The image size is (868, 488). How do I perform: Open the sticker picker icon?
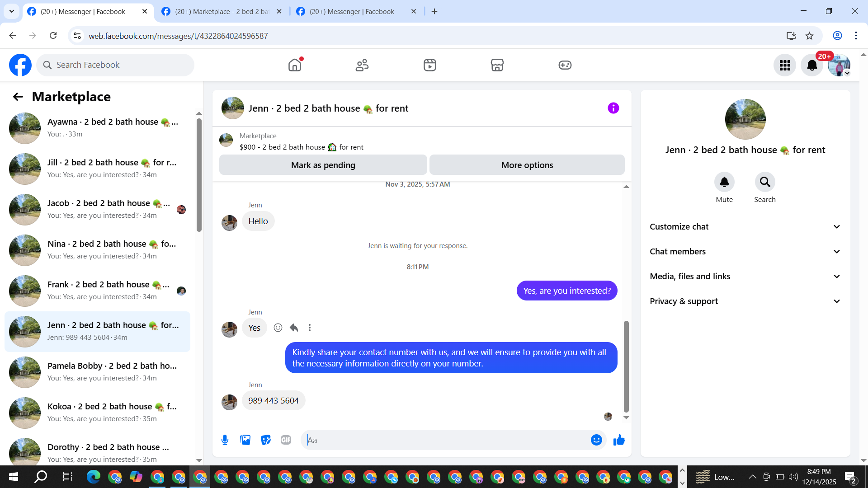(266, 440)
